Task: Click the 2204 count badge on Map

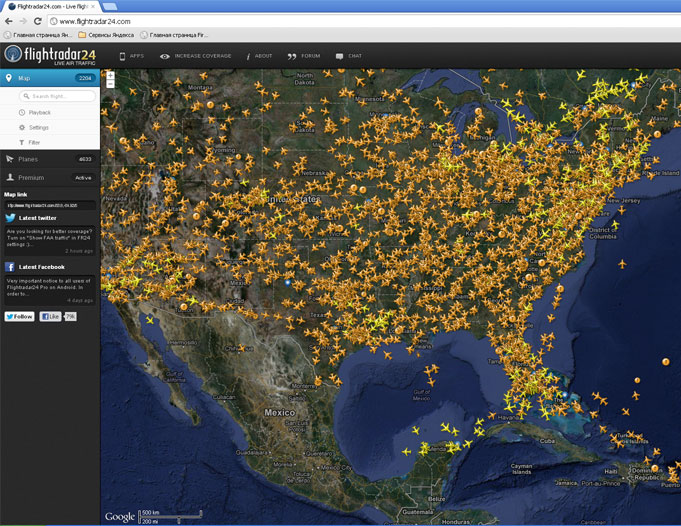Action: tap(85, 78)
